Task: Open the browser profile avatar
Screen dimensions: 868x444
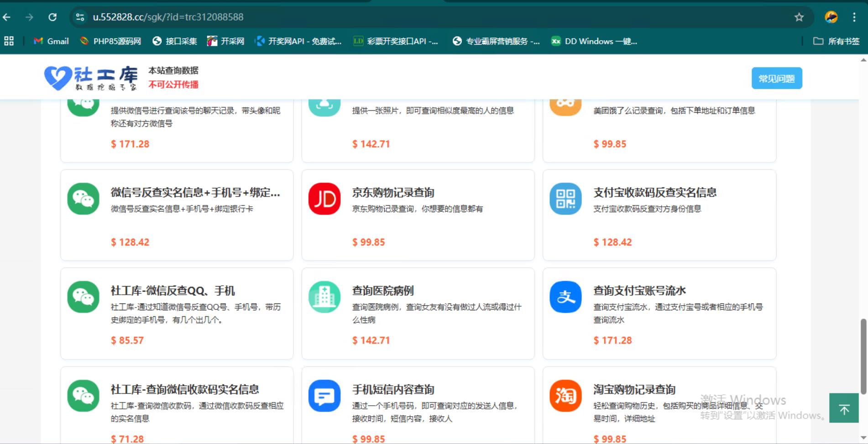Action: tap(831, 17)
